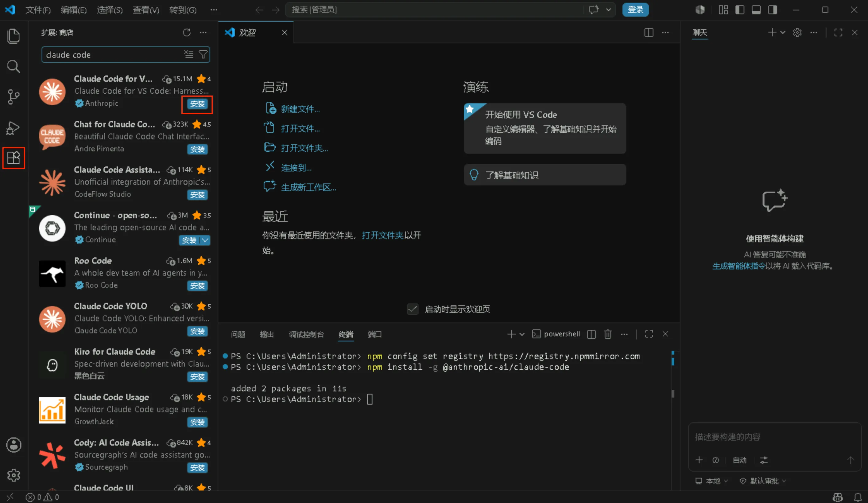Open new terminal profile dropdown arrow
Image resolution: width=868 pixels, height=503 pixels.
tap(522, 334)
